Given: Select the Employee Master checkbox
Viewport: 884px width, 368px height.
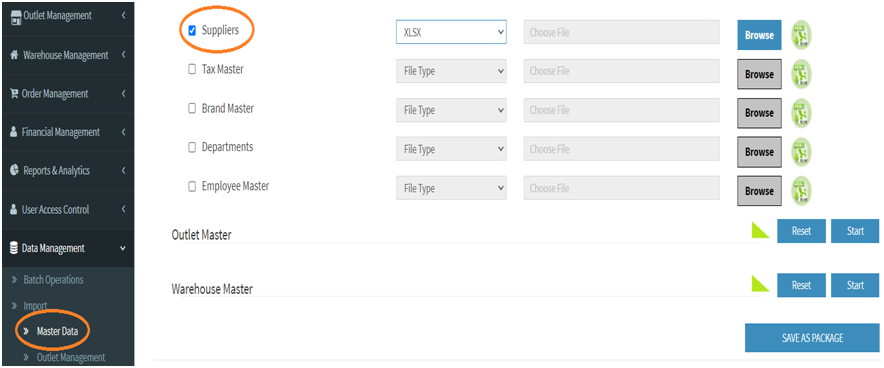Looking at the screenshot, I should click(x=192, y=186).
